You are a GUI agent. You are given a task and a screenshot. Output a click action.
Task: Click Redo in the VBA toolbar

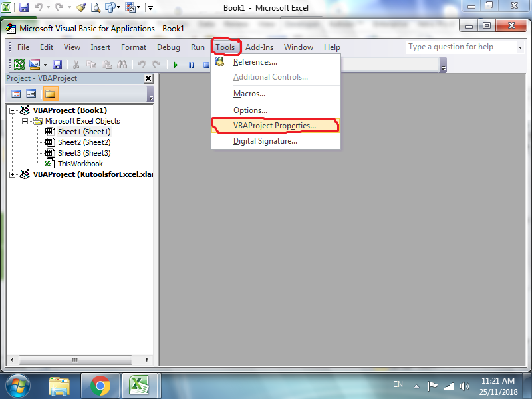coord(156,65)
